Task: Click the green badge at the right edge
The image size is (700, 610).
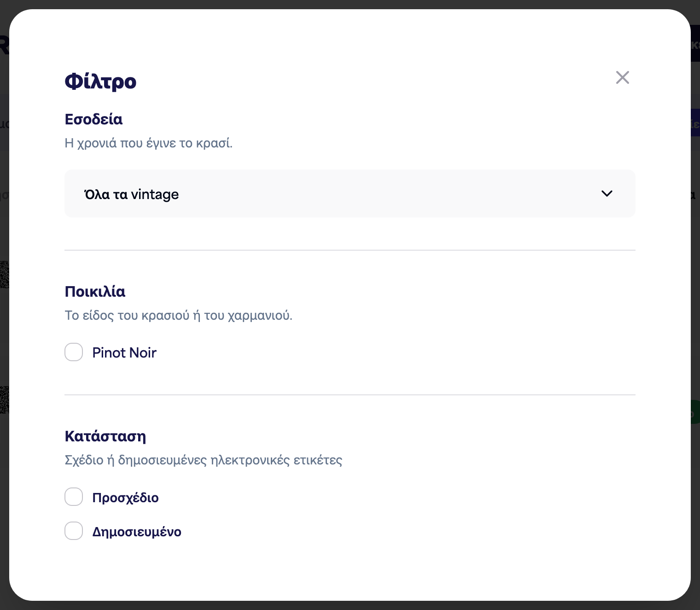Action: click(x=695, y=412)
